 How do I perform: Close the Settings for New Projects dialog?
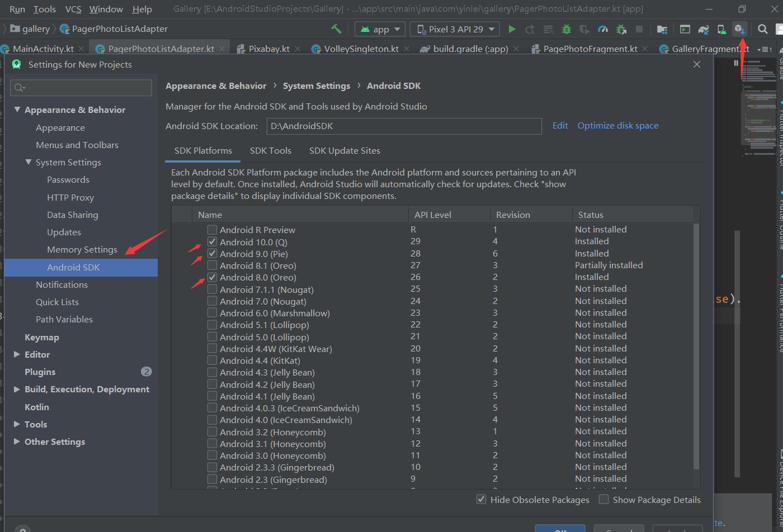(697, 64)
